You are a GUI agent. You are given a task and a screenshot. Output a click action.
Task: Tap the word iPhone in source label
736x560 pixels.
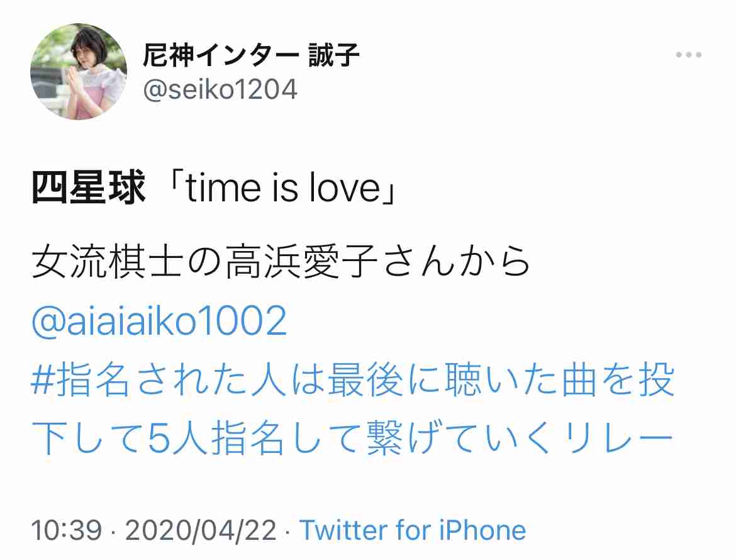[482, 530]
